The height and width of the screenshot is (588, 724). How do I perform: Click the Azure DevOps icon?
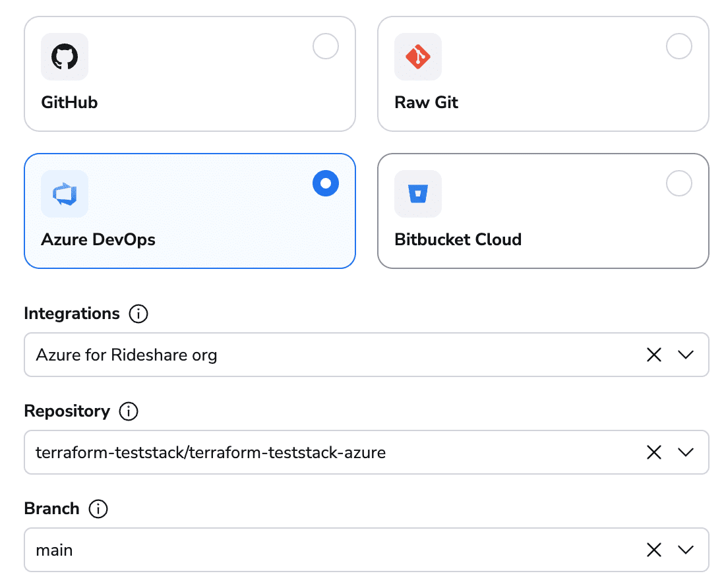point(64,194)
